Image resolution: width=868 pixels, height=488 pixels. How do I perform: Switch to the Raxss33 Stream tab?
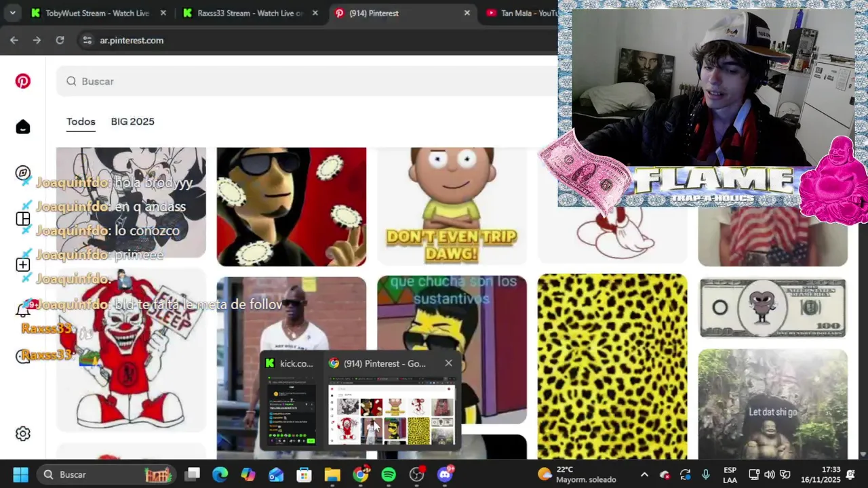click(248, 13)
